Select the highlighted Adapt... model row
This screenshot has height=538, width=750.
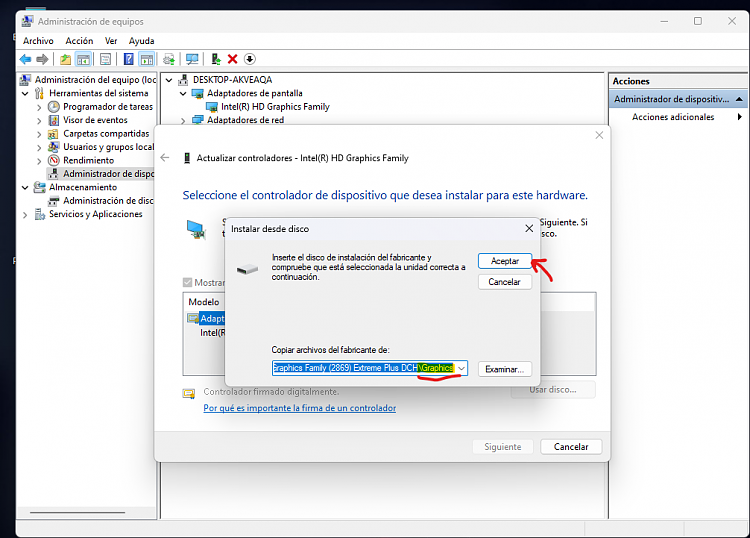pos(206,318)
